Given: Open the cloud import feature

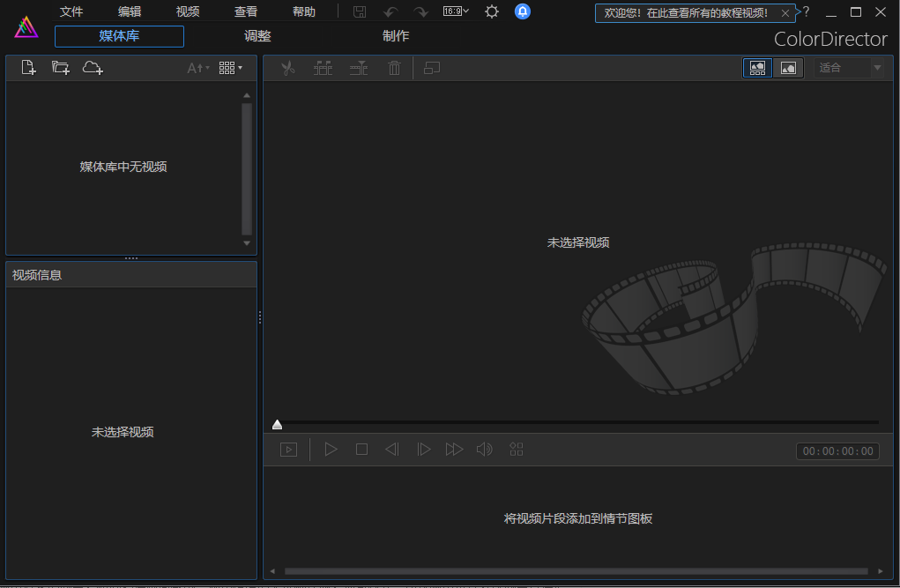Looking at the screenshot, I should (x=93, y=67).
